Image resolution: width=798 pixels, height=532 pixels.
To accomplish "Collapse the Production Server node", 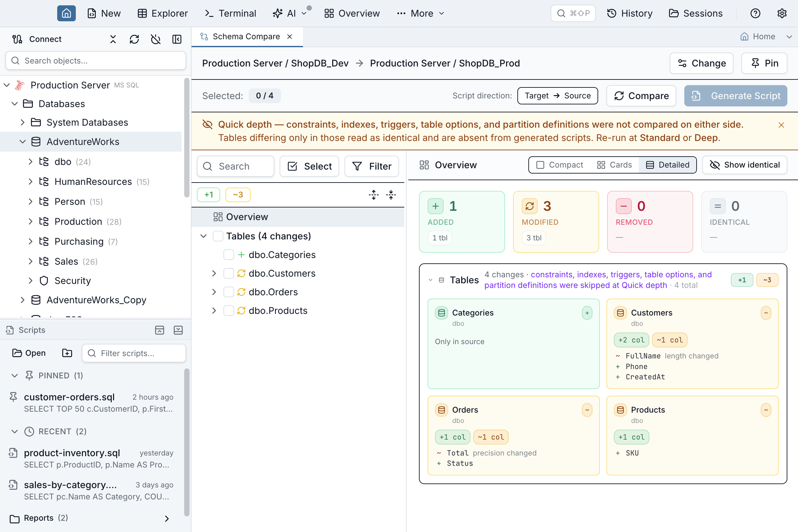I will click(x=7, y=85).
